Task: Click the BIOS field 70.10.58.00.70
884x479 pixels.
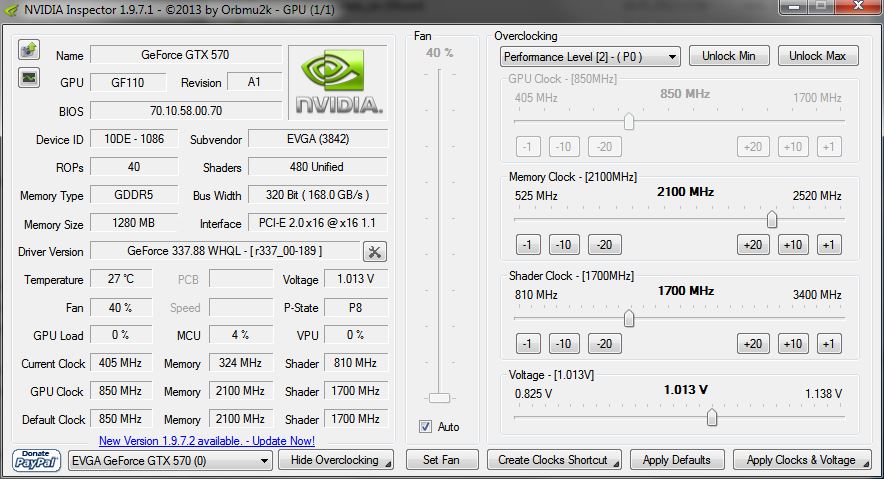Action: point(185,110)
